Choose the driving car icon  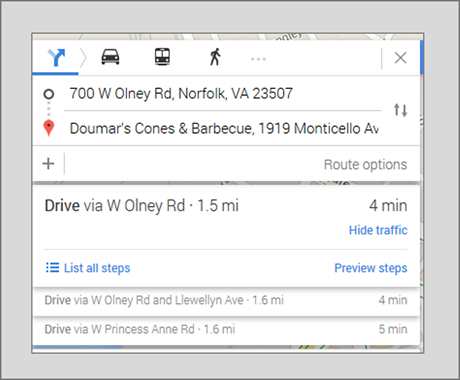coord(110,57)
